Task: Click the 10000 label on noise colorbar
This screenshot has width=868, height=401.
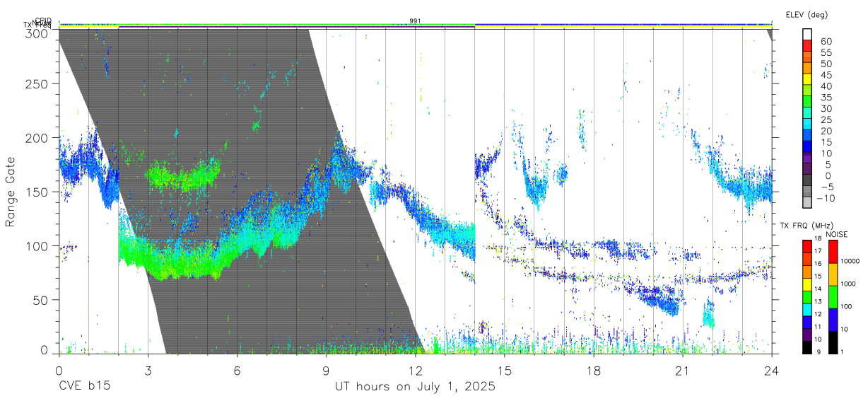Action: [851, 262]
